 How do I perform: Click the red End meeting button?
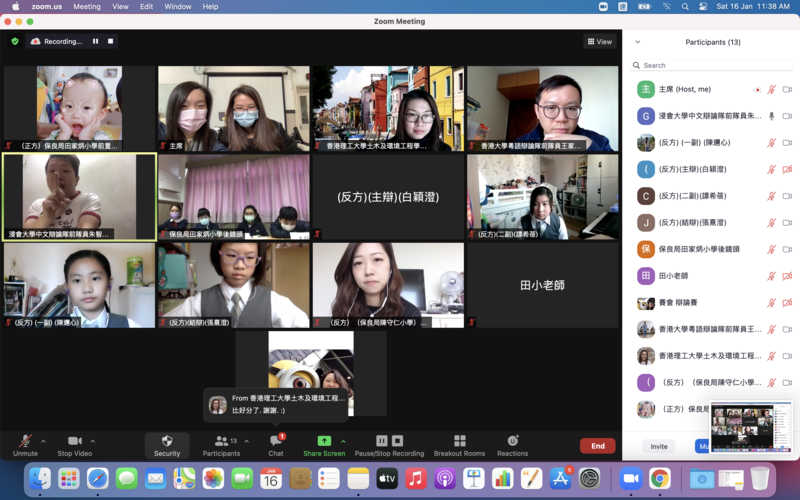[x=597, y=446]
